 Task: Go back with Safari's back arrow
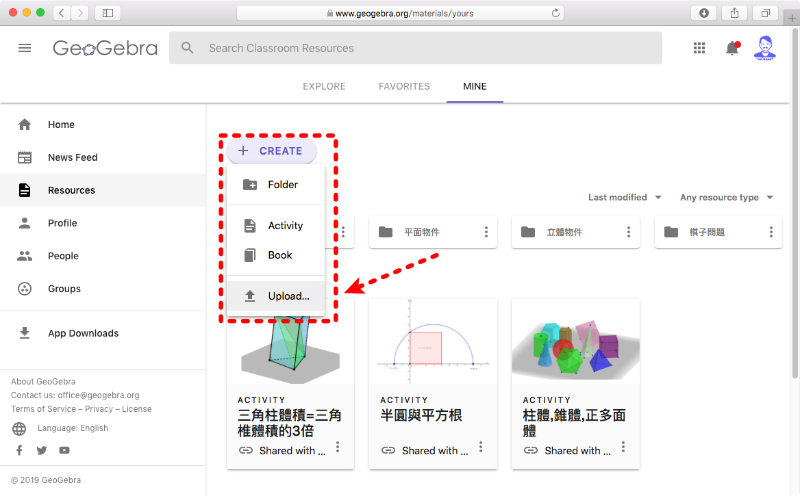tap(62, 13)
